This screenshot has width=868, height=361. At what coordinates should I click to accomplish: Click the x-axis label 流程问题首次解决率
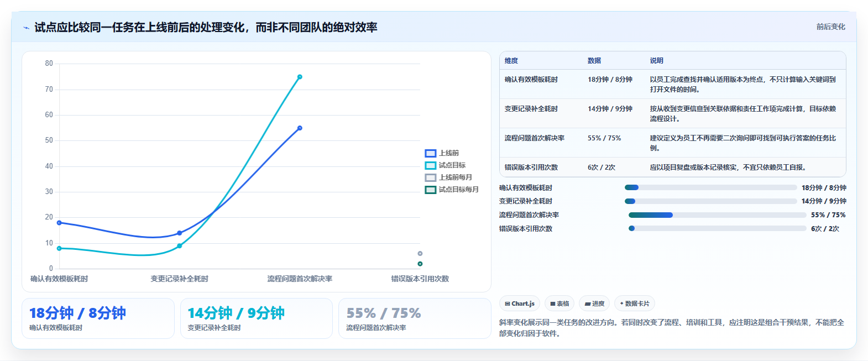(300, 279)
